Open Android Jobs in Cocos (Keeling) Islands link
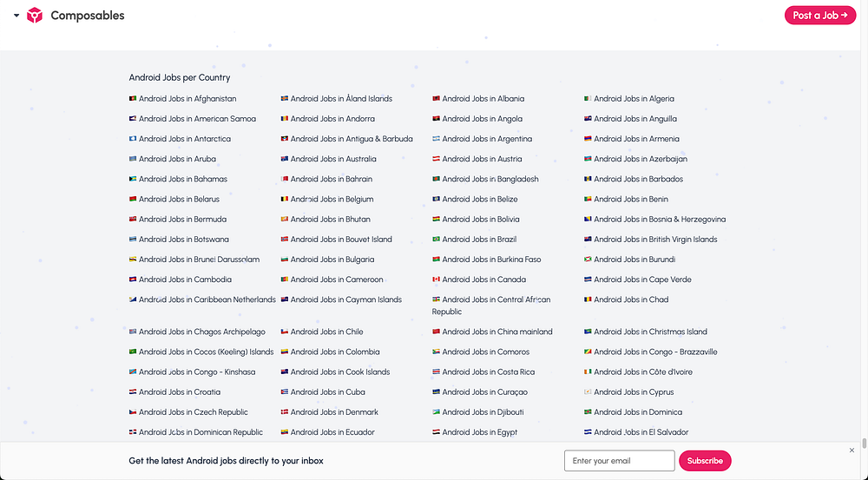This screenshot has height=480, width=868. pyautogui.click(x=201, y=352)
